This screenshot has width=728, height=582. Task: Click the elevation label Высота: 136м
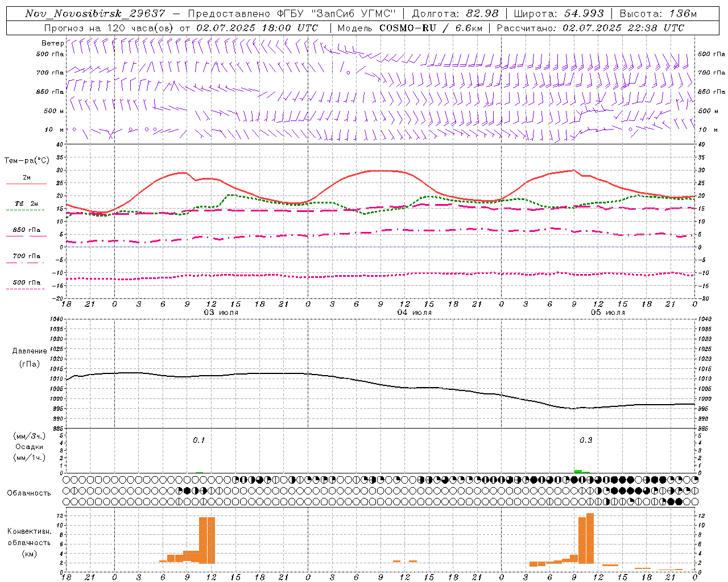coord(659,14)
